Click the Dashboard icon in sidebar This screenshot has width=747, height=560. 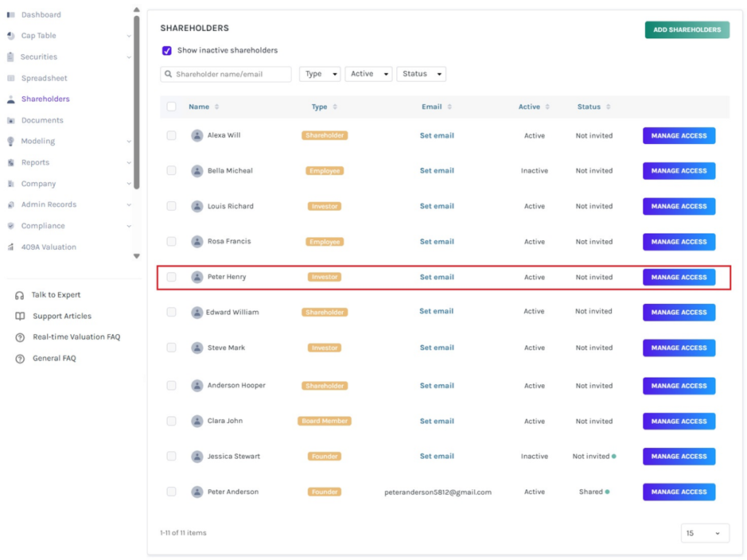(11, 15)
